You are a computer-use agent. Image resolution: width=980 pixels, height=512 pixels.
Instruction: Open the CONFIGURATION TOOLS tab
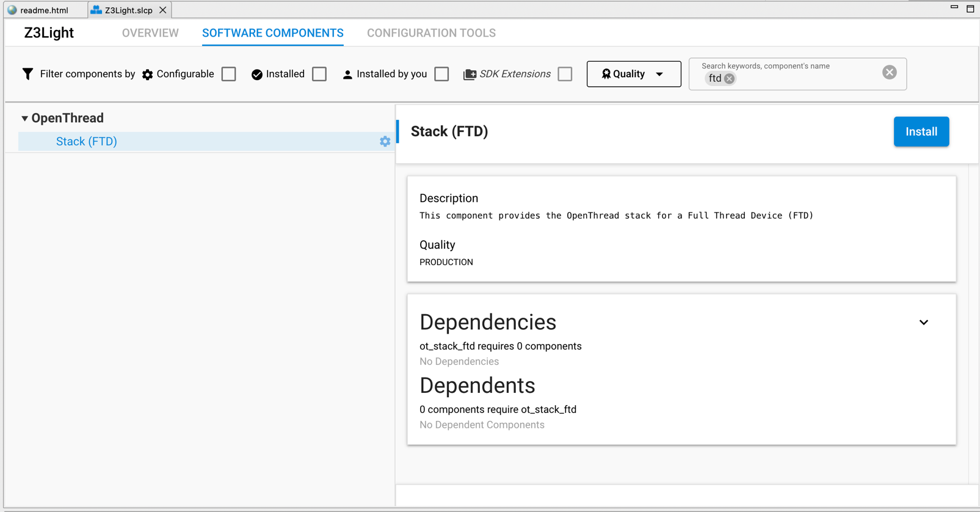coord(431,33)
